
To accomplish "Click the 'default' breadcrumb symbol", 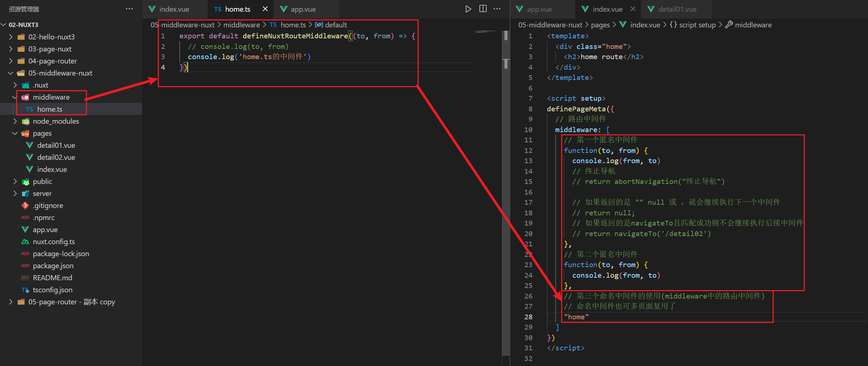I will click(336, 25).
